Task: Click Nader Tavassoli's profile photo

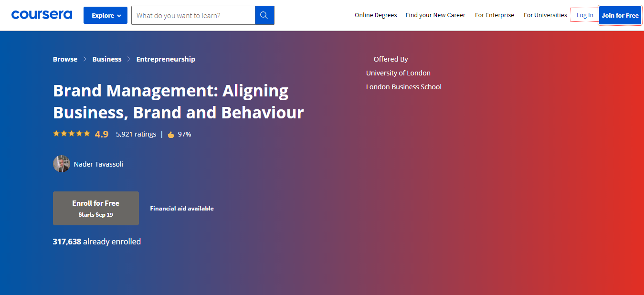Action: 61,164
